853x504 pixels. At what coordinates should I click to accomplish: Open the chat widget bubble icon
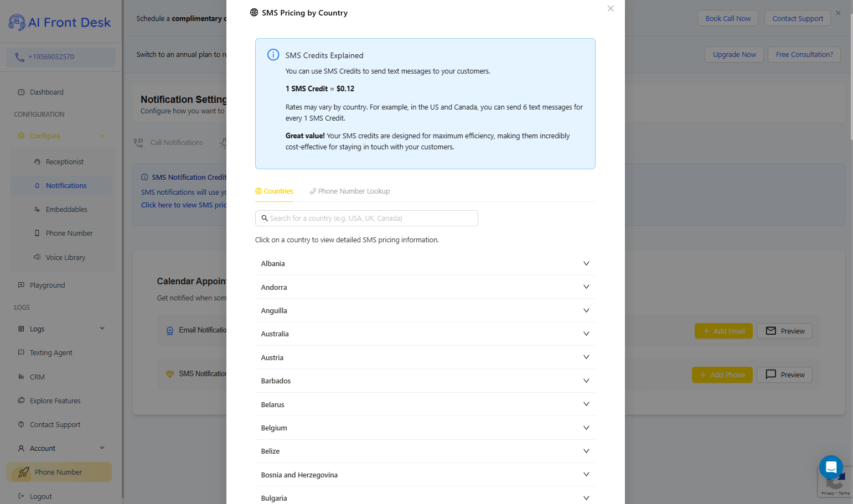coord(831,467)
